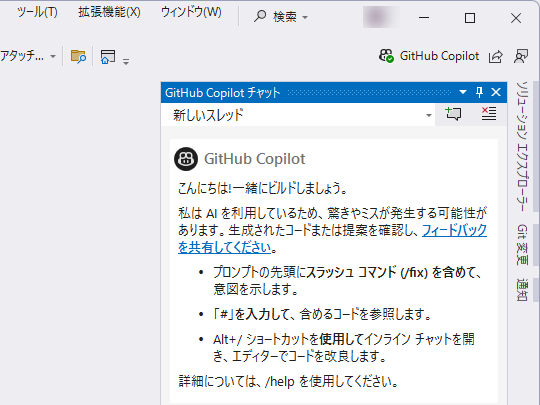Image resolution: width=540 pixels, height=405 pixels.
Task: Click the 'こんにちは!一緒にビルドしましょう。' greeting text
Action: tap(262, 188)
